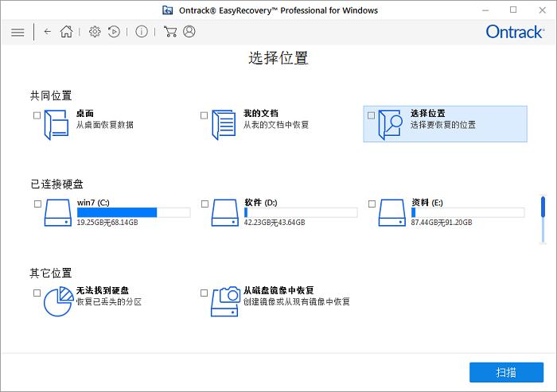Select the 桌面 title text
This screenshot has height=392, width=557.
pos(85,113)
